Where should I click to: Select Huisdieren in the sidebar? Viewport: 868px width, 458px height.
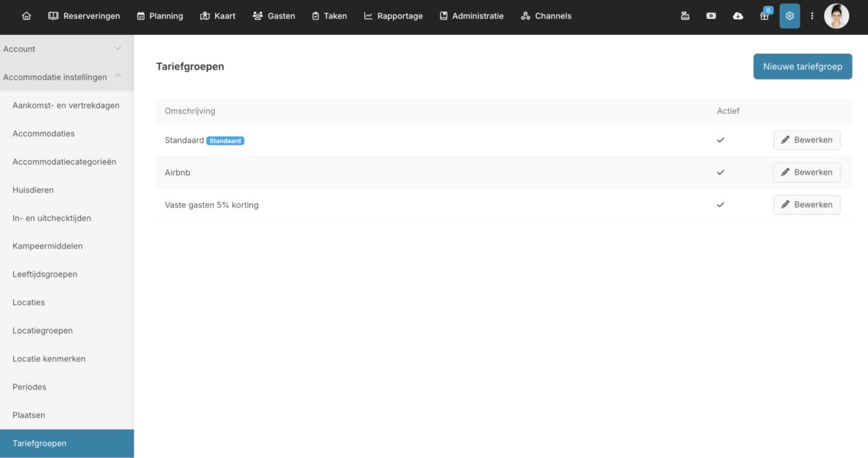[33, 190]
